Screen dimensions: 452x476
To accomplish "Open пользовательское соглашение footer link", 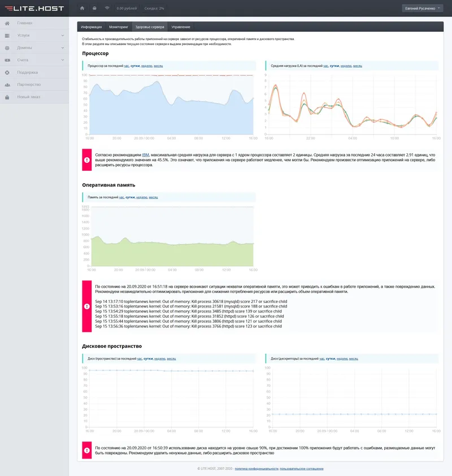I will [x=302, y=469].
